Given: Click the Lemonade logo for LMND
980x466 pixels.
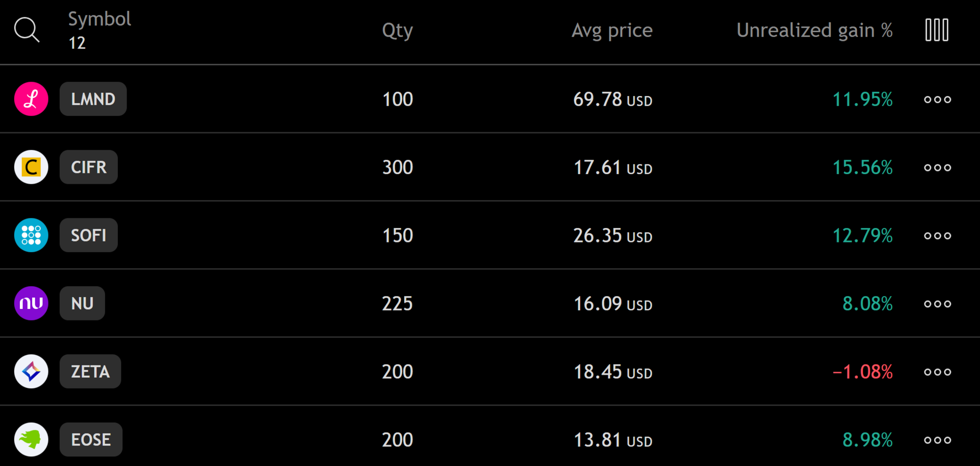Looking at the screenshot, I should (31, 99).
